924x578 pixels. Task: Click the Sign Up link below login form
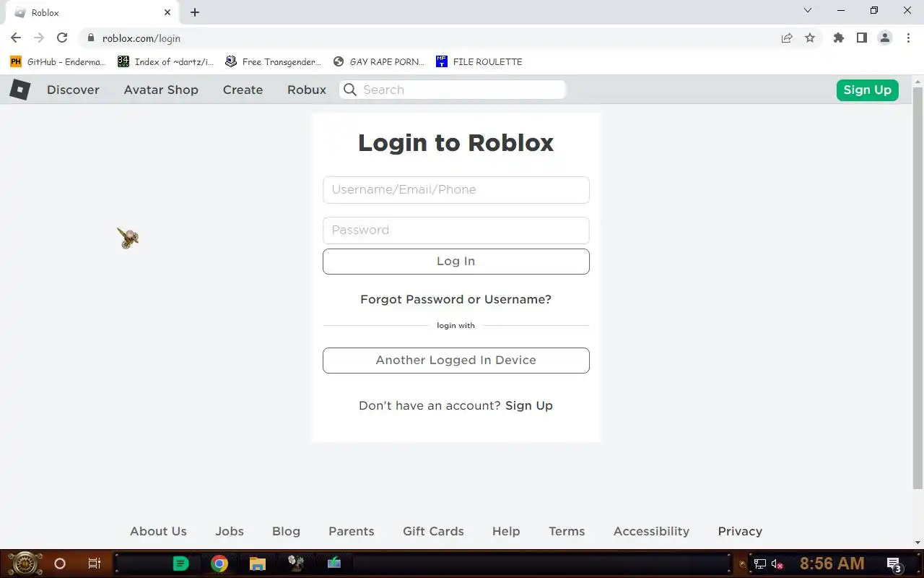pos(529,405)
